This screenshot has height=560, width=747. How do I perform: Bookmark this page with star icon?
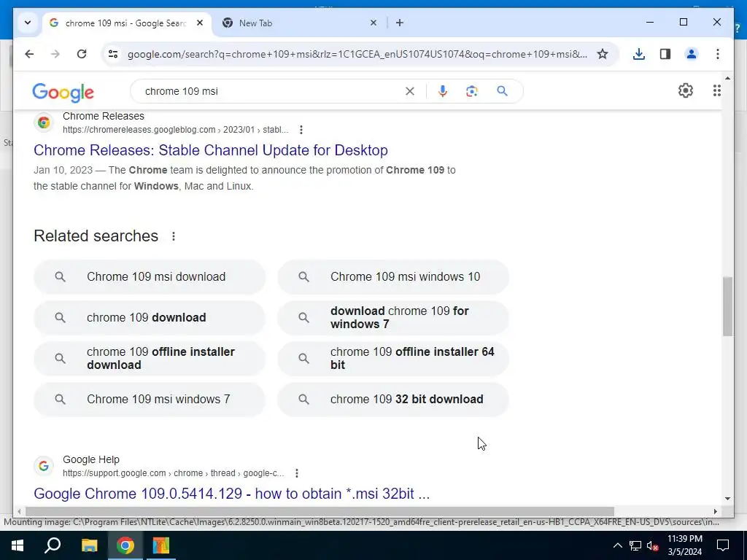(602, 54)
